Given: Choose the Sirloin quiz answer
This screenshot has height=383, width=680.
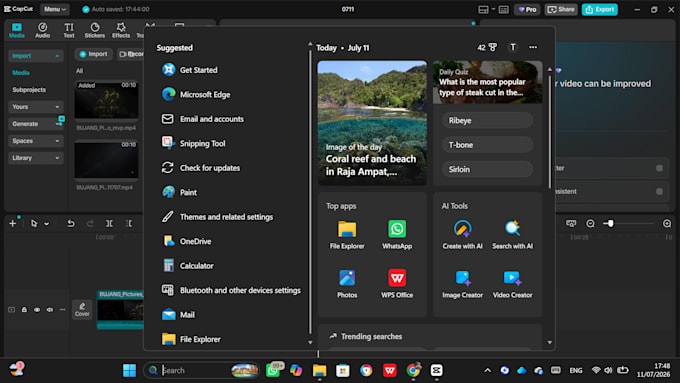Looking at the screenshot, I should pyautogui.click(x=487, y=170).
